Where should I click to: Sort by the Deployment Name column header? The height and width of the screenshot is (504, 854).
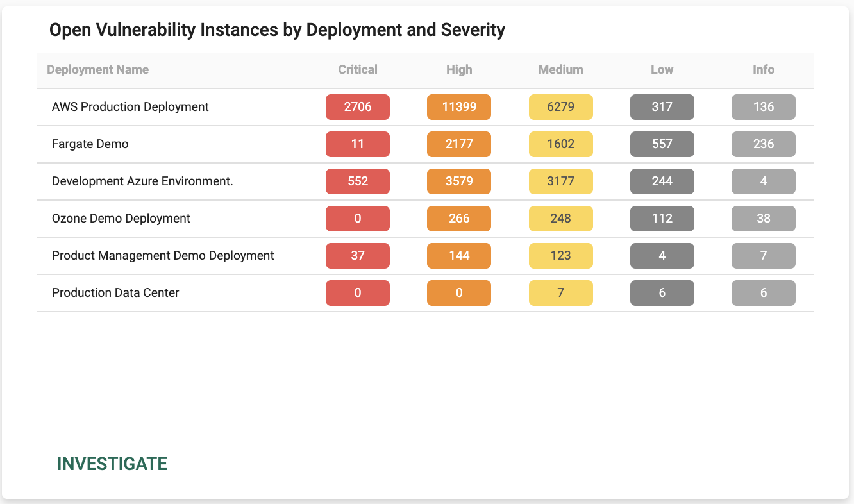(x=98, y=70)
